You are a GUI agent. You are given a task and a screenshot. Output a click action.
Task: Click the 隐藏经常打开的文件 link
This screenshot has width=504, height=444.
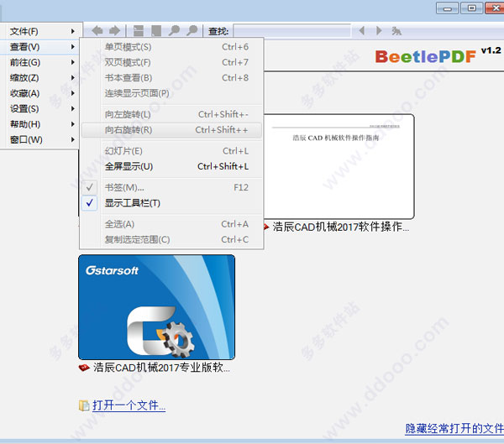454,429
